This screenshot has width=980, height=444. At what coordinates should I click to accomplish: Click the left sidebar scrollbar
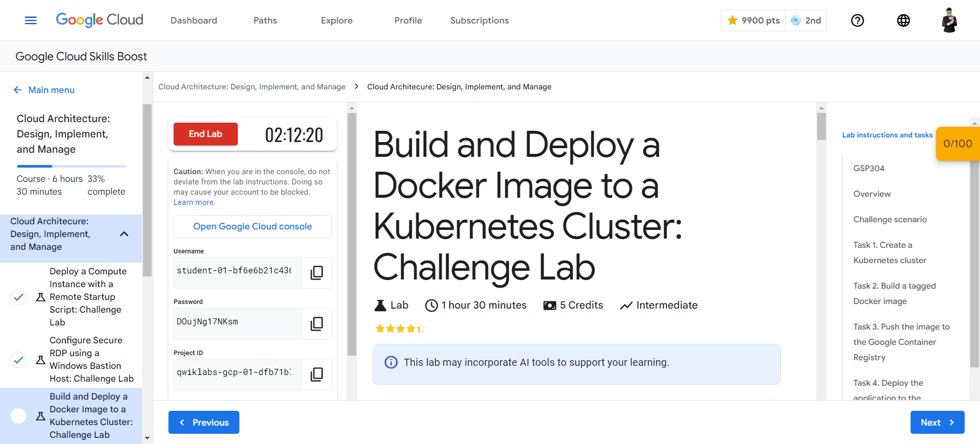click(148, 190)
